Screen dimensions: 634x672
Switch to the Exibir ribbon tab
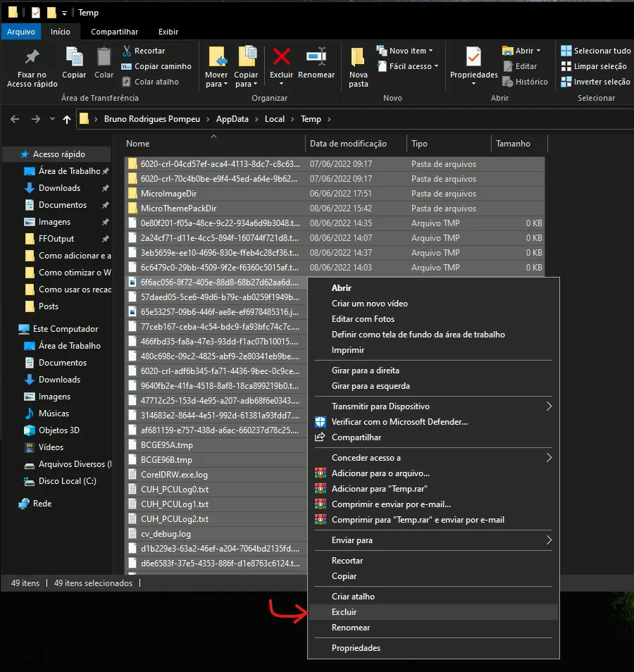168,32
